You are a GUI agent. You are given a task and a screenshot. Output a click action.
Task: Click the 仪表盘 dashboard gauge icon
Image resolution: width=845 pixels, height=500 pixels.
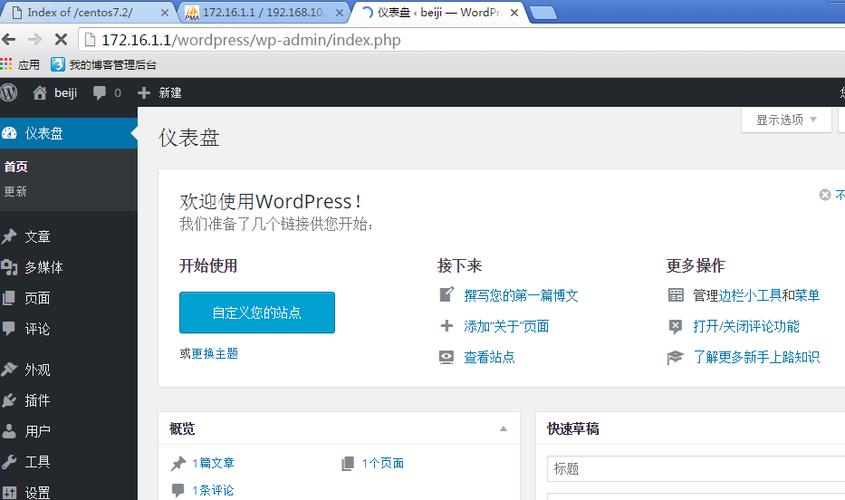point(9,133)
